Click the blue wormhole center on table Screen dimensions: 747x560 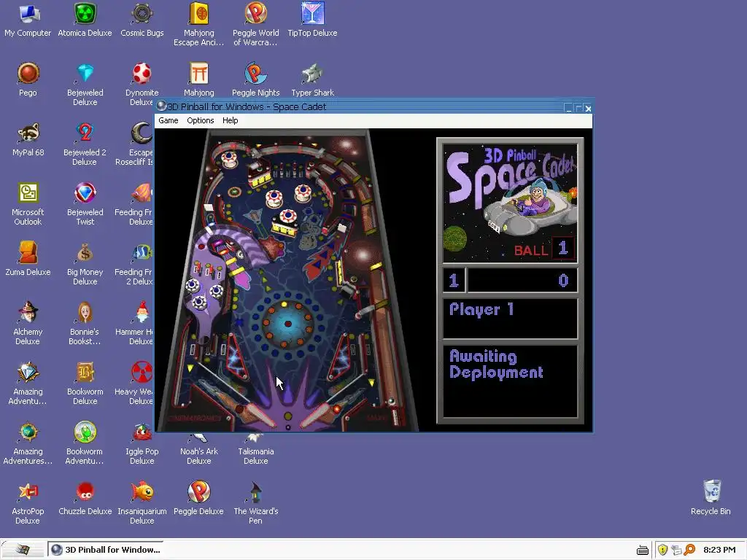[287, 324]
